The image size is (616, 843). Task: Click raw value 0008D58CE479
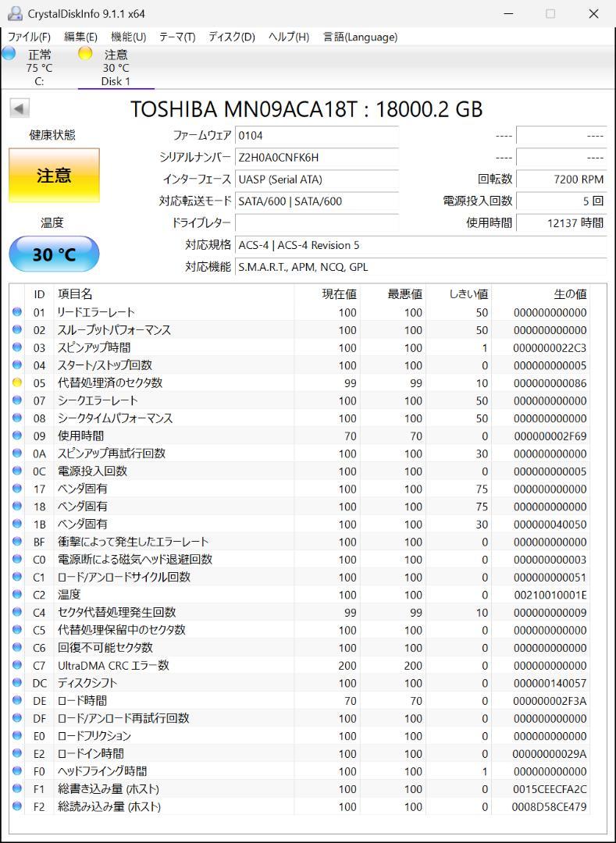point(550,807)
